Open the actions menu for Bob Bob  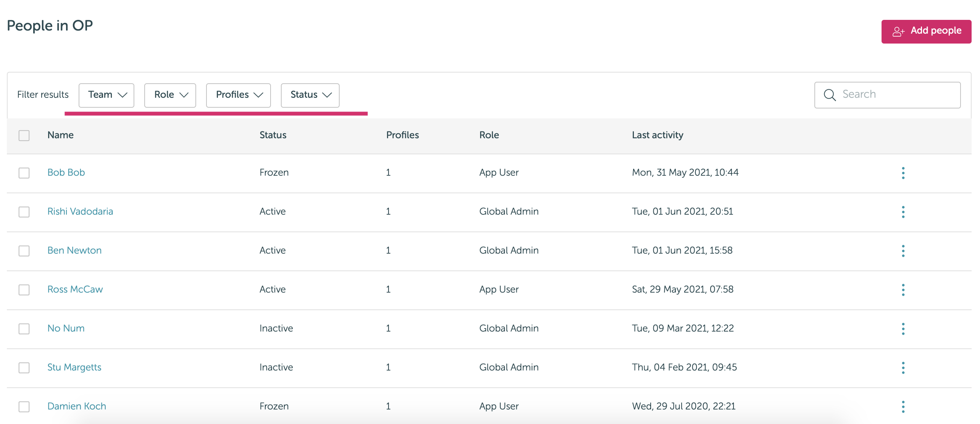tap(903, 173)
